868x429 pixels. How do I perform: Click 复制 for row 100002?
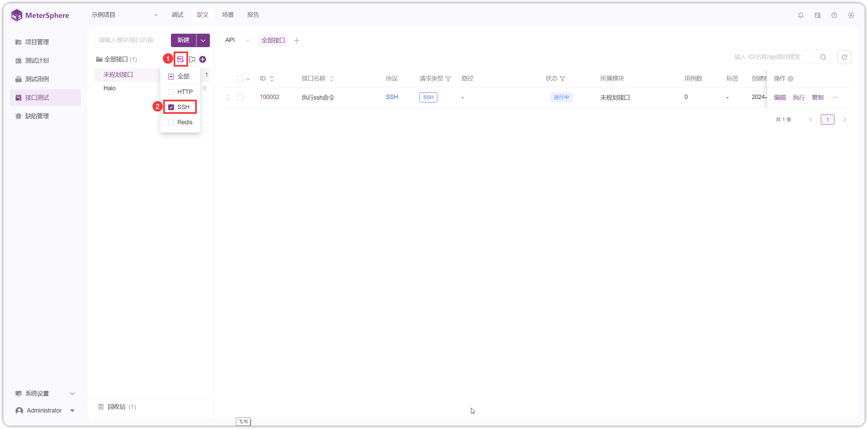818,97
